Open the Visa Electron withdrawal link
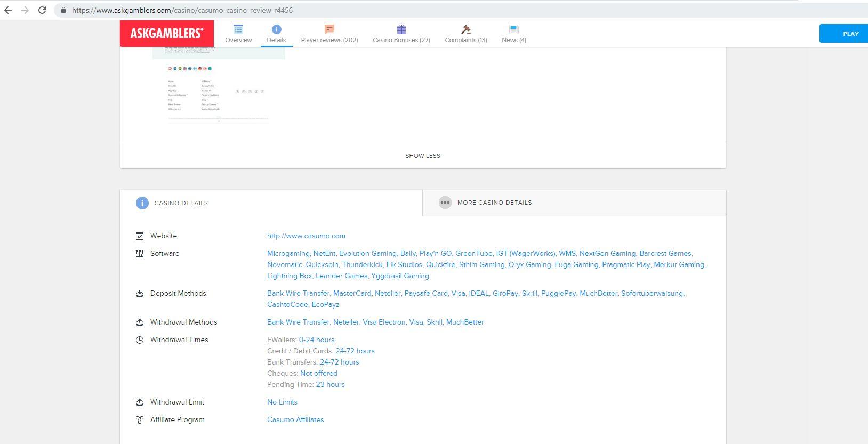 pos(384,322)
